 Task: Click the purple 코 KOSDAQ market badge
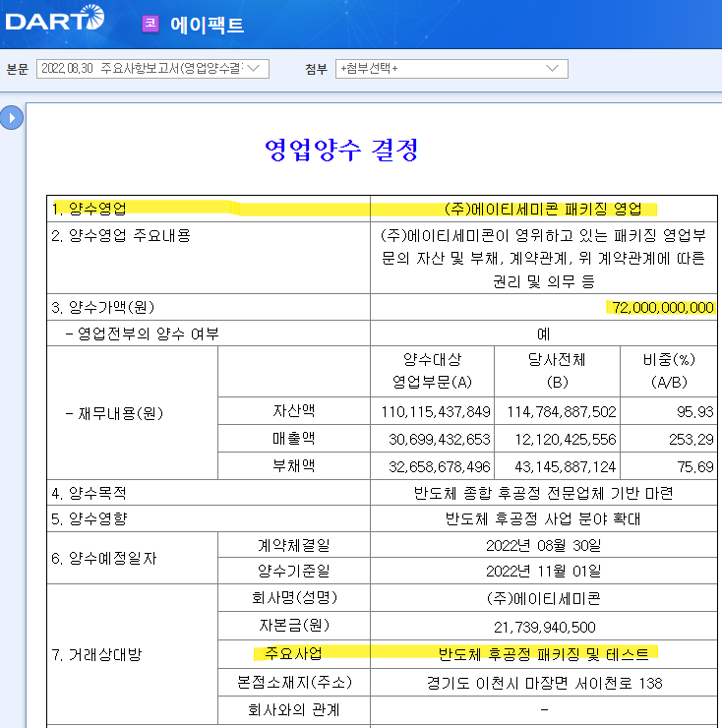(x=150, y=24)
